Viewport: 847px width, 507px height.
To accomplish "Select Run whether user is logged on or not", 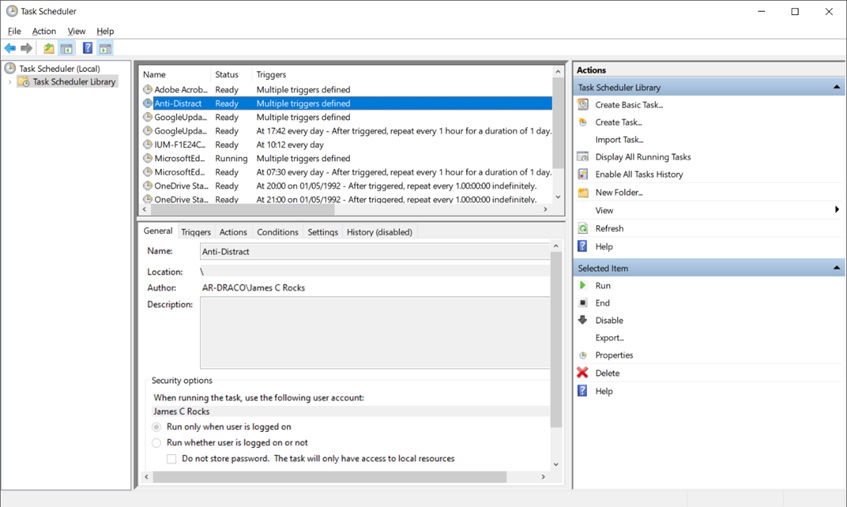I will pos(156,443).
